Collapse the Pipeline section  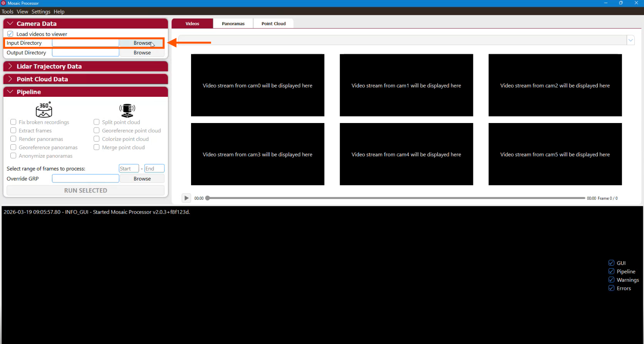[x=10, y=92]
